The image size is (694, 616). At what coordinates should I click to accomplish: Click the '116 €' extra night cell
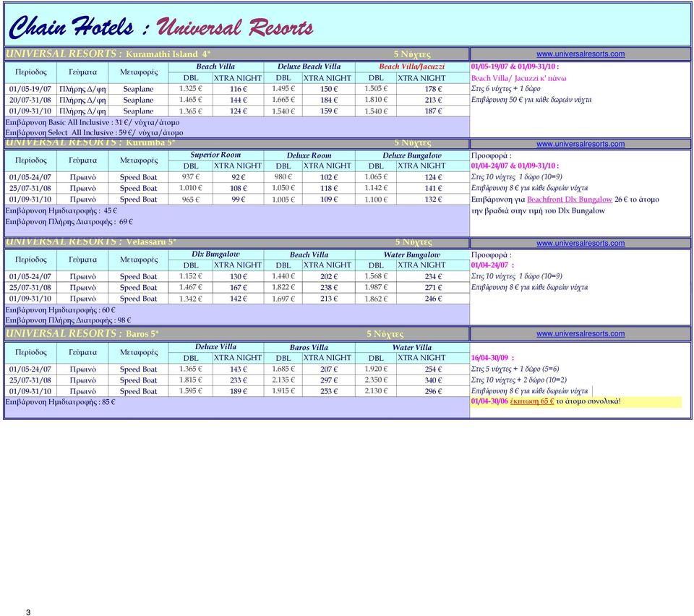click(238, 89)
